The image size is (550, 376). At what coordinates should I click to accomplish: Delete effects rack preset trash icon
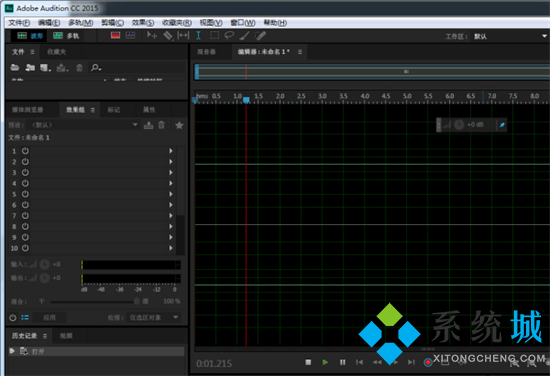161,125
